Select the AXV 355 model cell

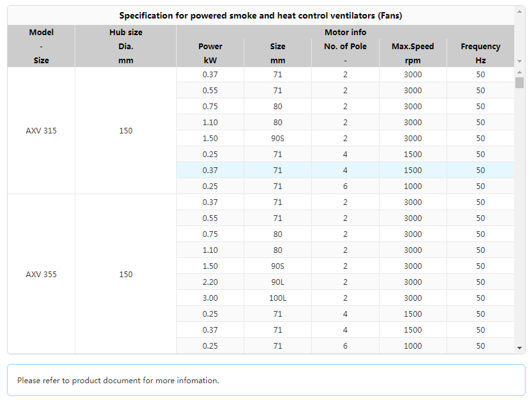pyautogui.click(x=41, y=275)
